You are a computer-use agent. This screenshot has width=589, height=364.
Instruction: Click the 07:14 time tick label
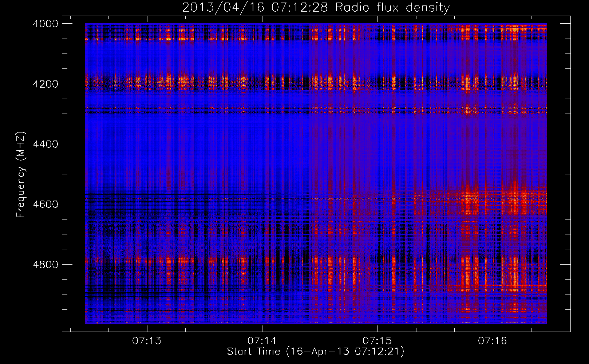[x=262, y=341]
